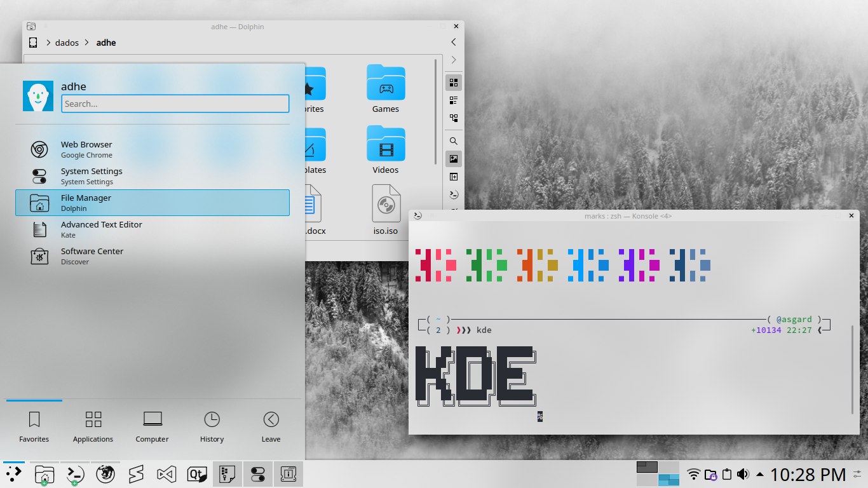Image resolution: width=868 pixels, height=488 pixels.
Task: Expand hidden system tray icons arrow
Action: tap(760, 475)
